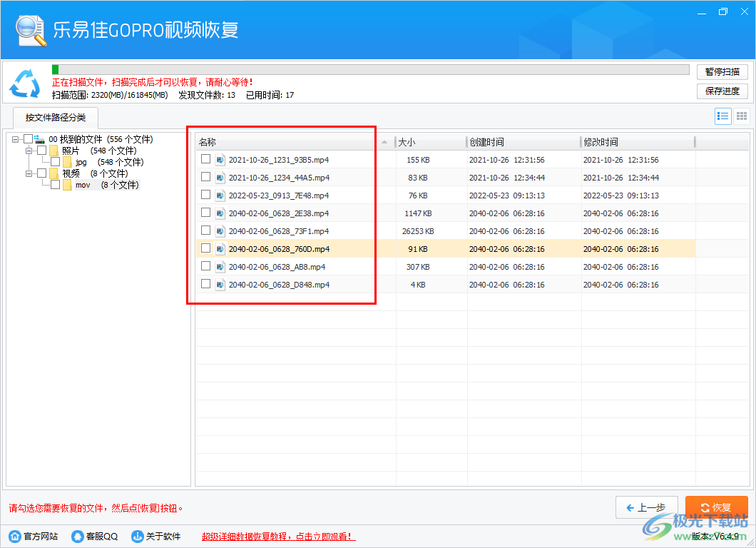Click the 版本 V6.4.9 version label
The image size is (756, 548).
point(715,536)
